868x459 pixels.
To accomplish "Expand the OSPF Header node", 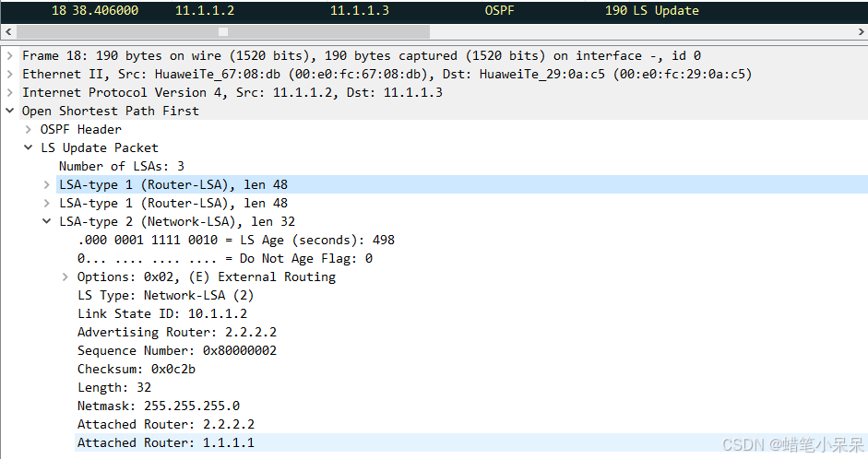I will coord(28,129).
